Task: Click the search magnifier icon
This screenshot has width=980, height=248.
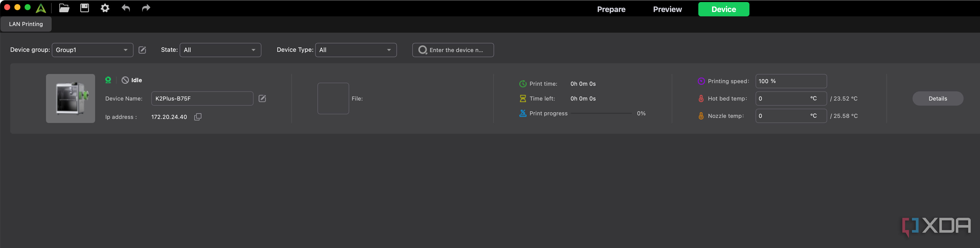Action: [423, 50]
